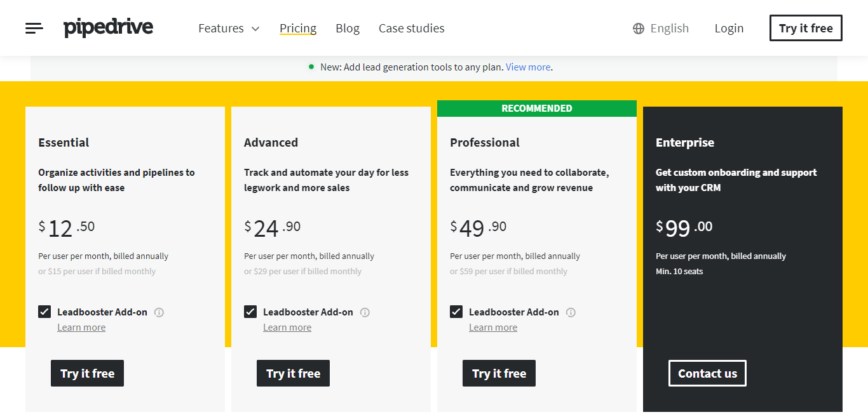
Task: Click 'or $29 per user if billed monthly'
Action: 302,271
